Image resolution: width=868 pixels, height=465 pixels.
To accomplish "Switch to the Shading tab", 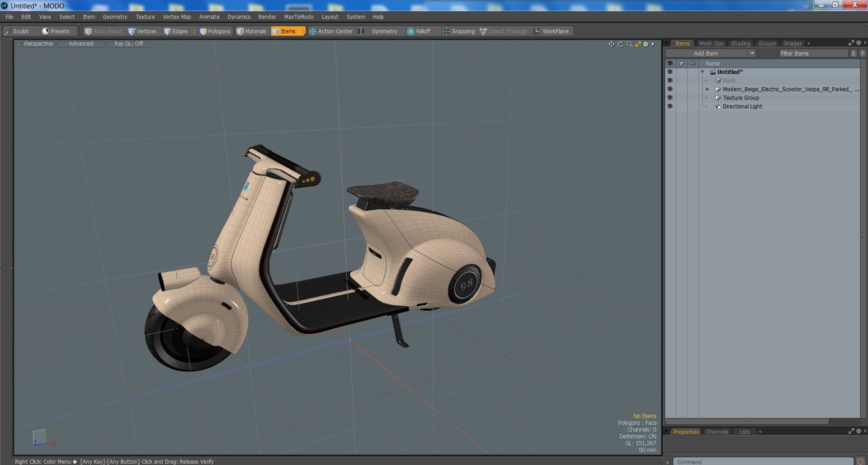I will coord(741,43).
